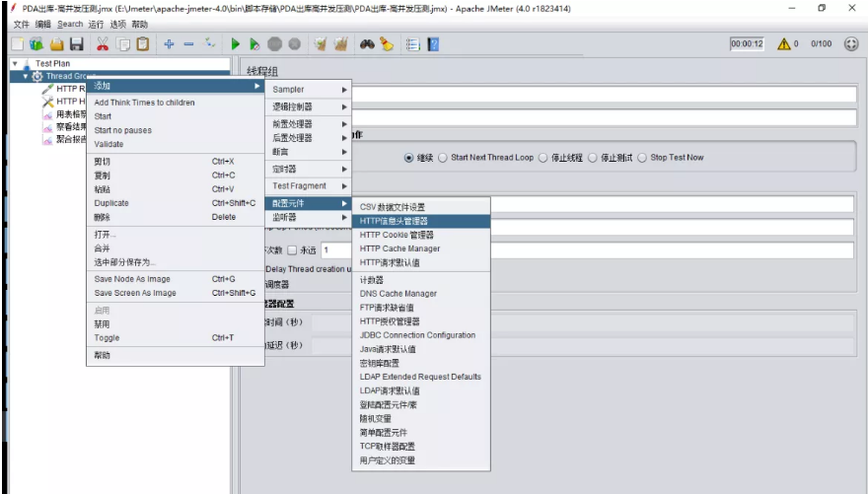
Task: Expand the 逻辑控制器 submenu
Action: [309, 106]
